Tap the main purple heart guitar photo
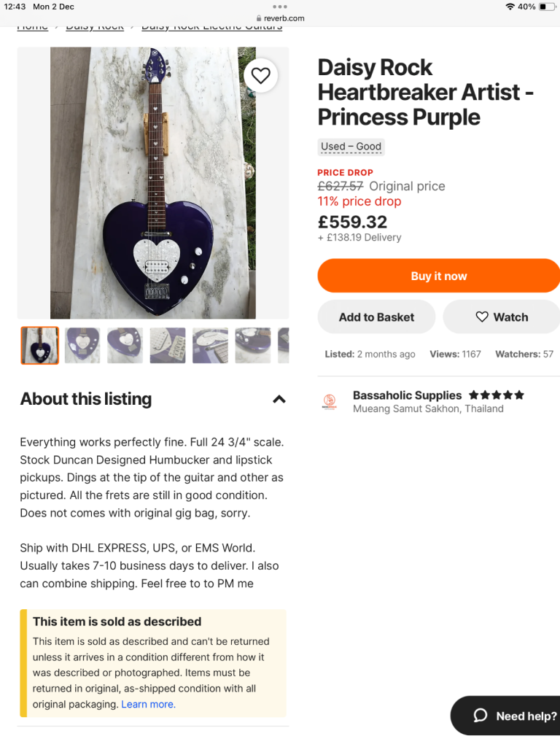 [x=153, y=183]
